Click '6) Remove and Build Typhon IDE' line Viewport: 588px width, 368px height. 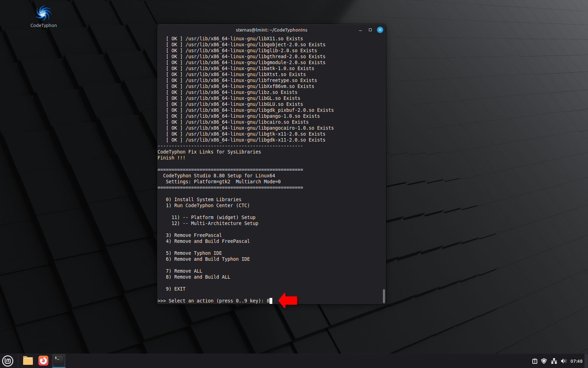coord(208,259)
